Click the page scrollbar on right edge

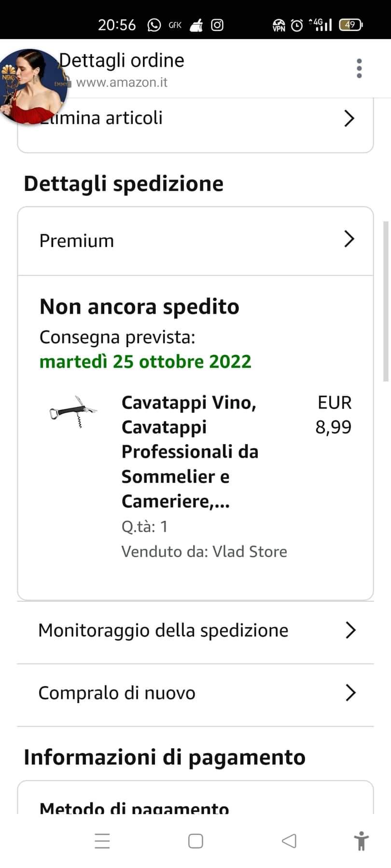(386, 301)
